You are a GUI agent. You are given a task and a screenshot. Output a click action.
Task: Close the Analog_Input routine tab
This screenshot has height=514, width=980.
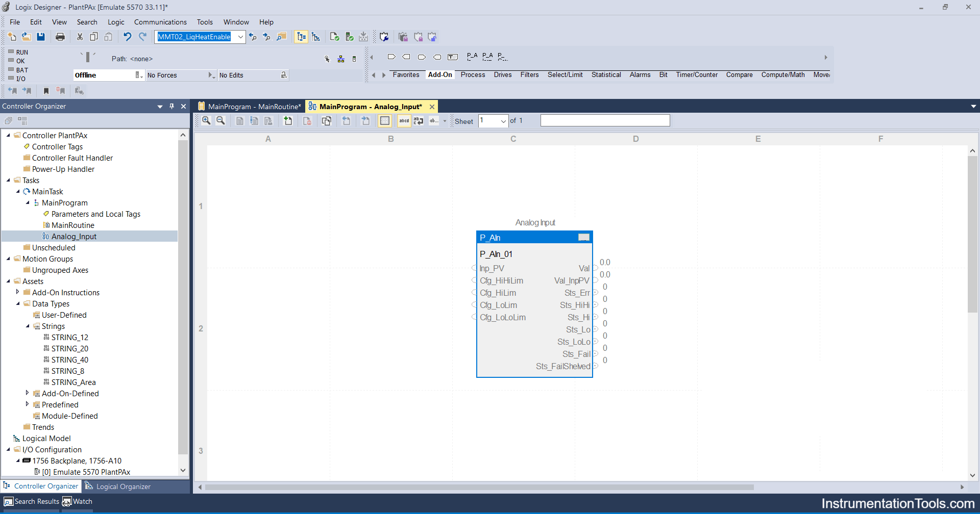(x=432, y=107)
